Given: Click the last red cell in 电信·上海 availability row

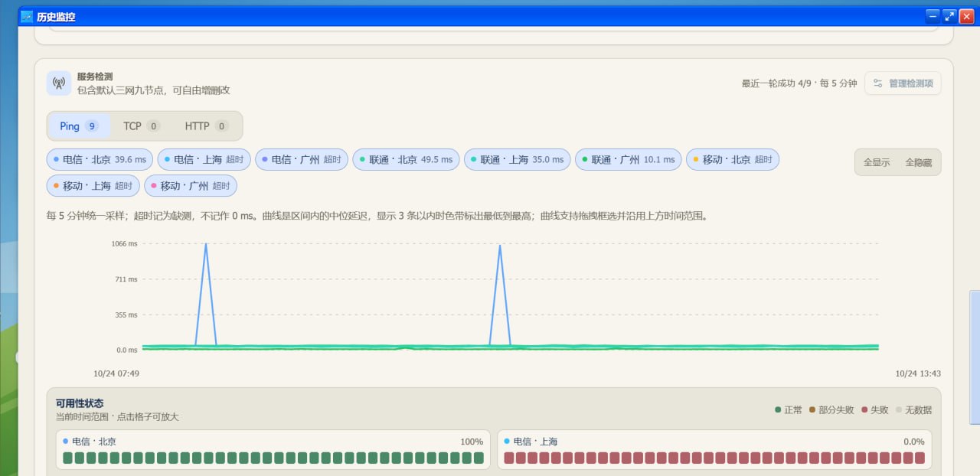Looking at the screenshot, I should click(x=920, y=458).
